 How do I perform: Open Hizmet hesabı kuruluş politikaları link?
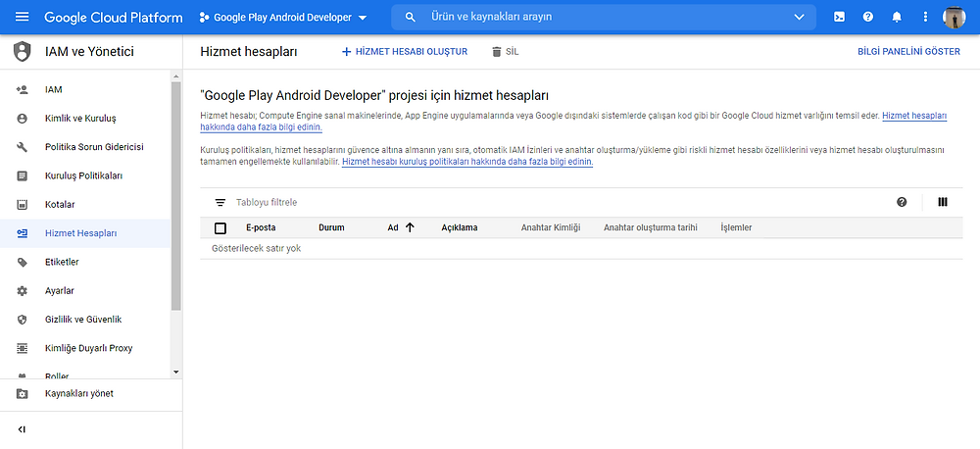(x=466, y=162)
